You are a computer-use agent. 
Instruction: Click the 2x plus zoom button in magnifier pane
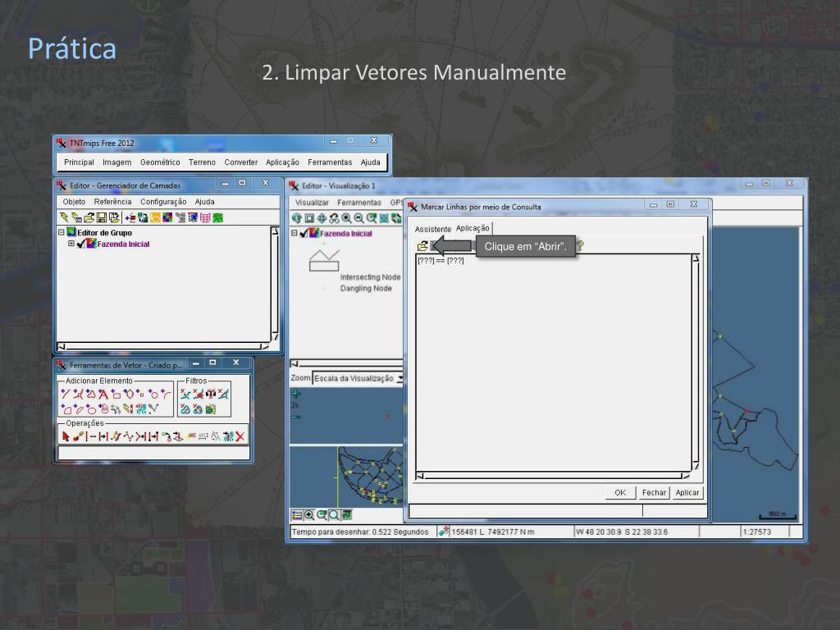coord(295,394)
